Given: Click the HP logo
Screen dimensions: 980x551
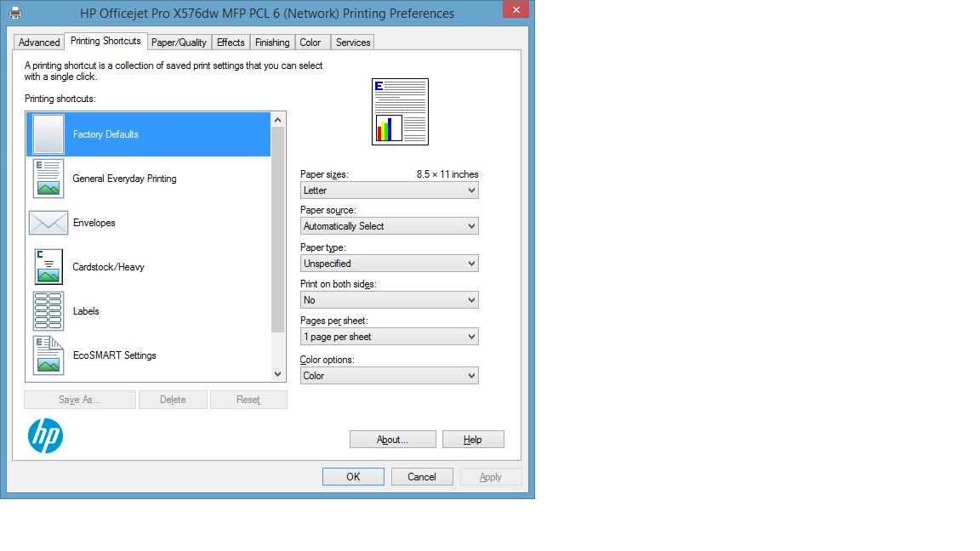Looking at the screenshot, I should pos(46,435).
